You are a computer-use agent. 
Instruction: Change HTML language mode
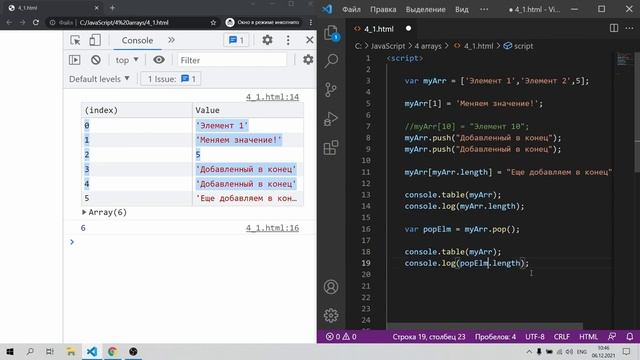[x=588, y=337]
